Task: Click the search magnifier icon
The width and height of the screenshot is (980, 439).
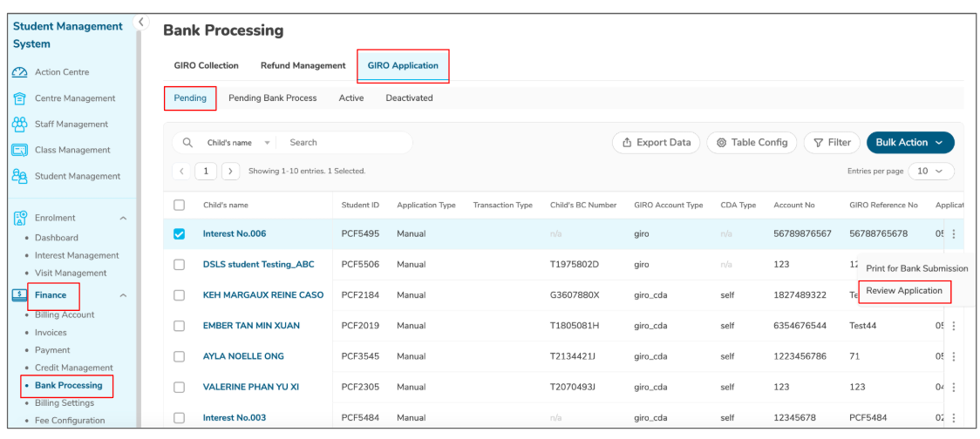Action: point(187,143)
